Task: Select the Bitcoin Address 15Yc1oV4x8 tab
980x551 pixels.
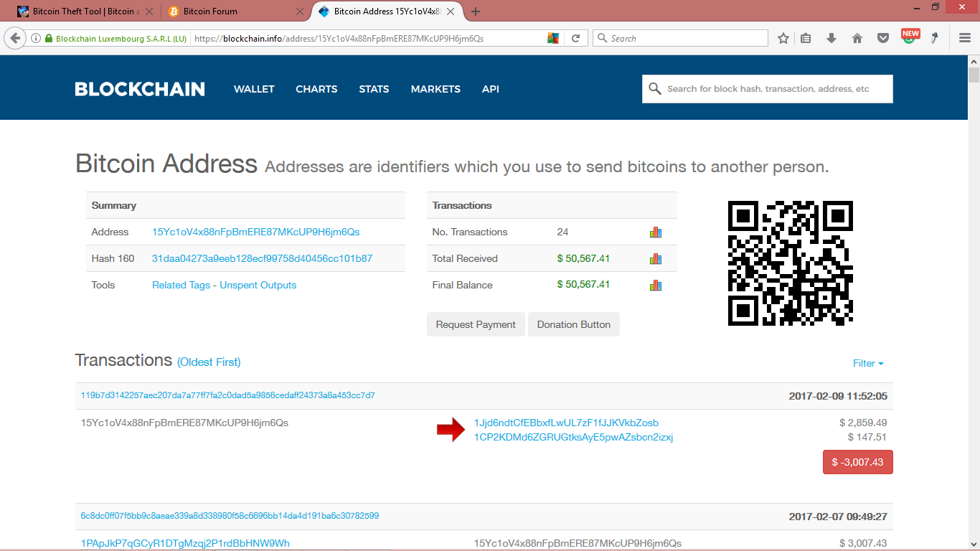Action: (387, 11)
